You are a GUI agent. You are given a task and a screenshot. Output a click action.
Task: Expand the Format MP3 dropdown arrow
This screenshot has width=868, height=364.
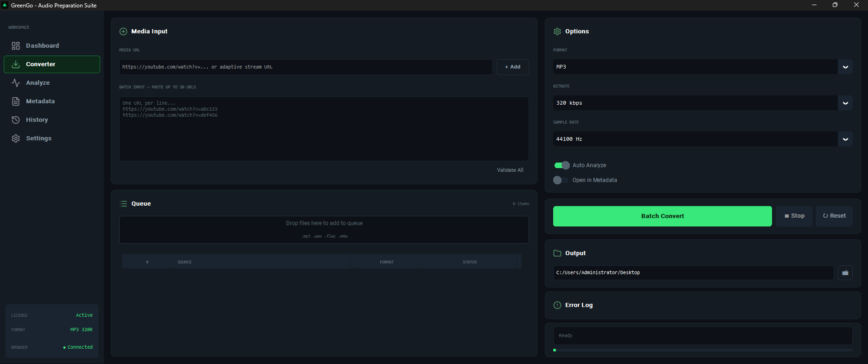point(845,67)
